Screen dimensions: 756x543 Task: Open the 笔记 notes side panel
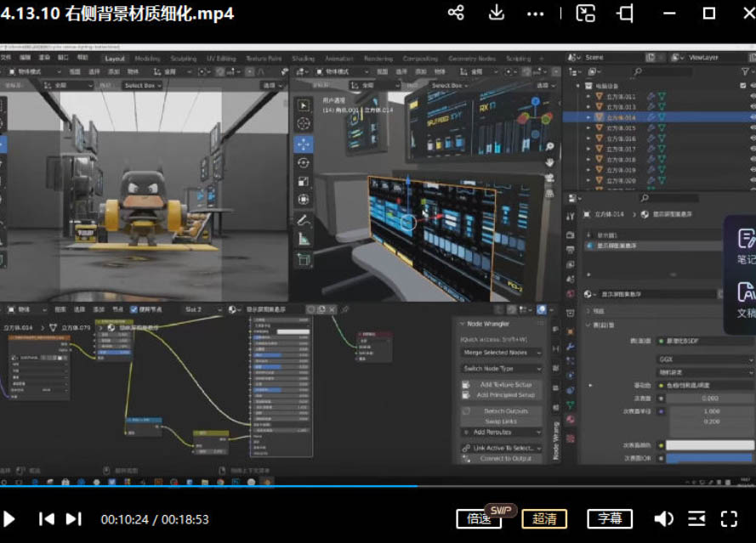(x=746, y=246)
